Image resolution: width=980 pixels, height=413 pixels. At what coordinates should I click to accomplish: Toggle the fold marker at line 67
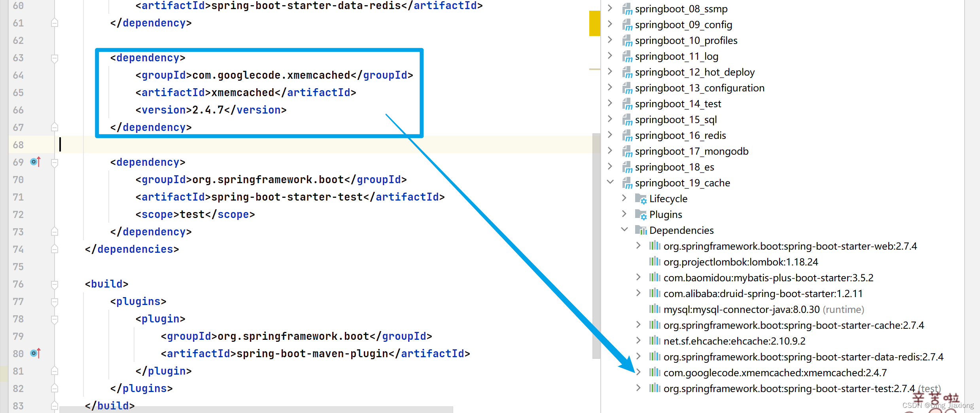[55, 127]
